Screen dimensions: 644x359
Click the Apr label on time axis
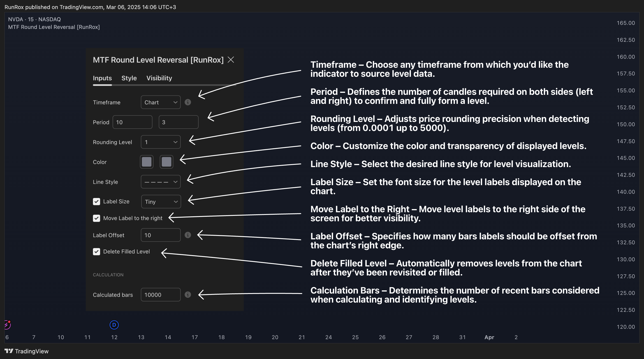tap(489, 337)
